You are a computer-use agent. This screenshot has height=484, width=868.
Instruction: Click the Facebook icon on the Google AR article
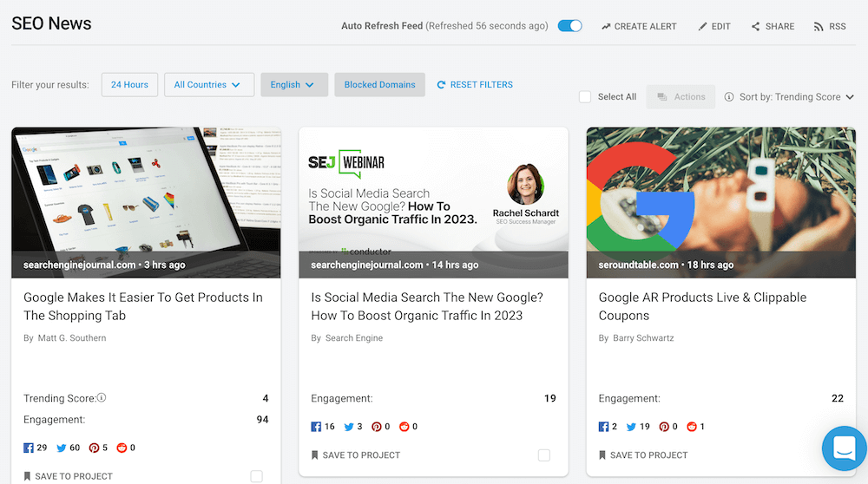604,427
